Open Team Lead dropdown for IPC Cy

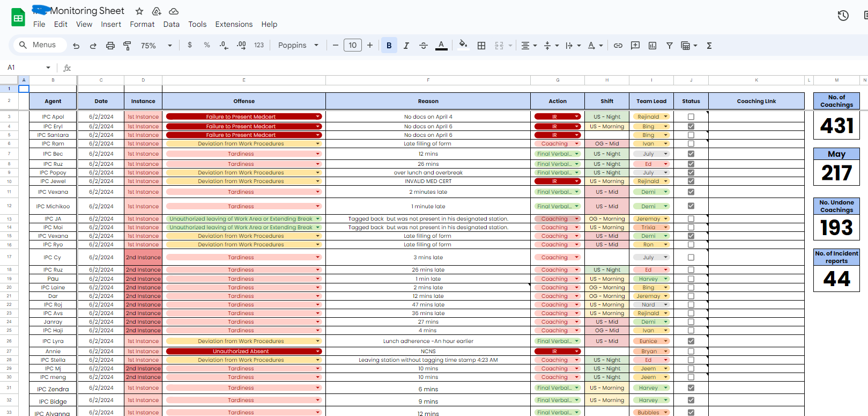pos(666,258)
